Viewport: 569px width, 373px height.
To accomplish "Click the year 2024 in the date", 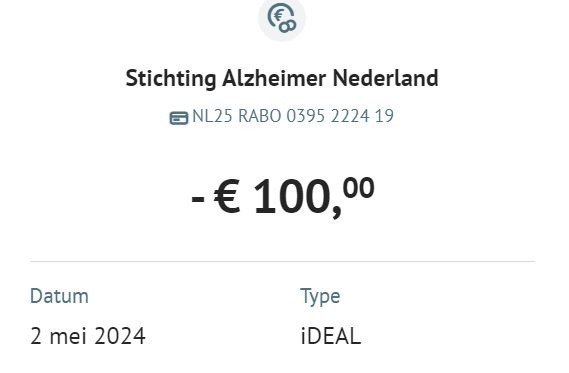I will (x=120, y=336).
